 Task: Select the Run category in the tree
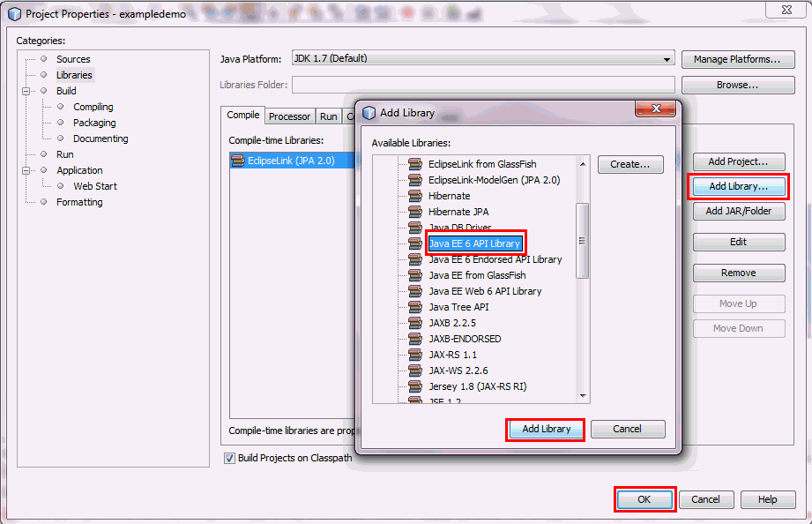pyautogui.click(x=64, y=154)
